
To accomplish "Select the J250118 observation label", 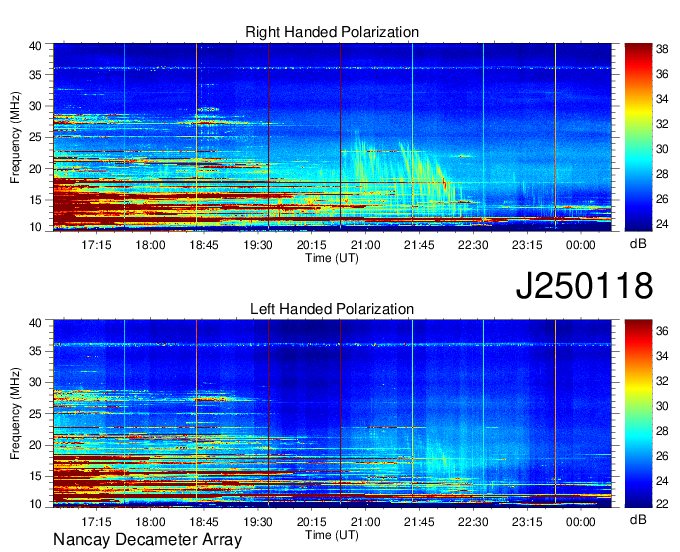I will [x=584, y=286].
